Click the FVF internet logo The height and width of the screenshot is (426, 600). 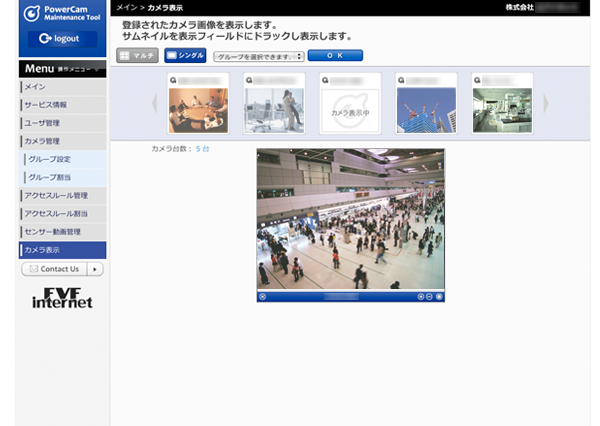click(62, 298)
